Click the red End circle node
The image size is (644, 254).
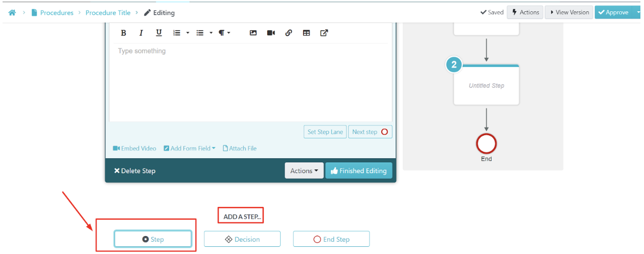pyautogui.click(x=486, y=143)
